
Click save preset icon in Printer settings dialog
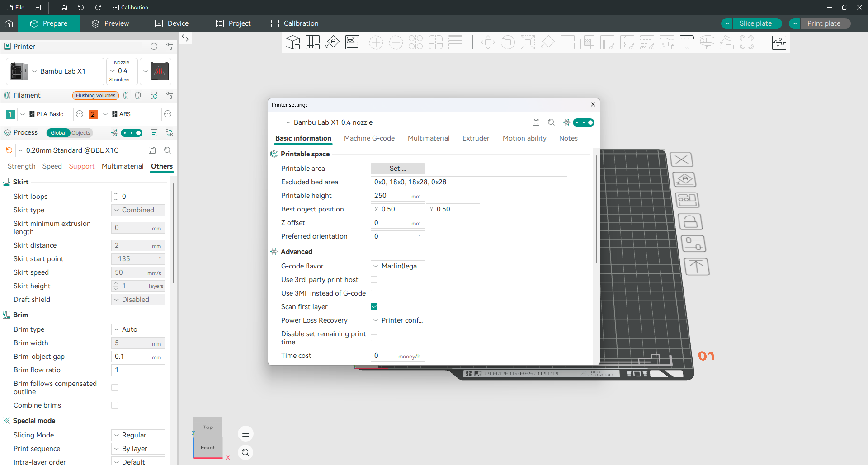tap(536, 122)
